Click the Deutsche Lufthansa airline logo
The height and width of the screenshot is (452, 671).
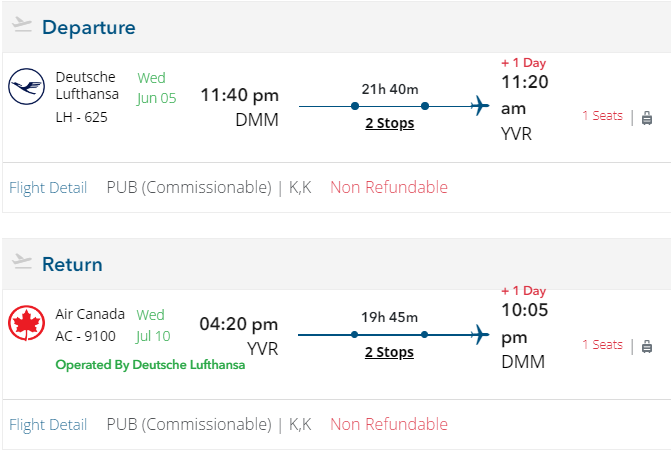(27, 88)
